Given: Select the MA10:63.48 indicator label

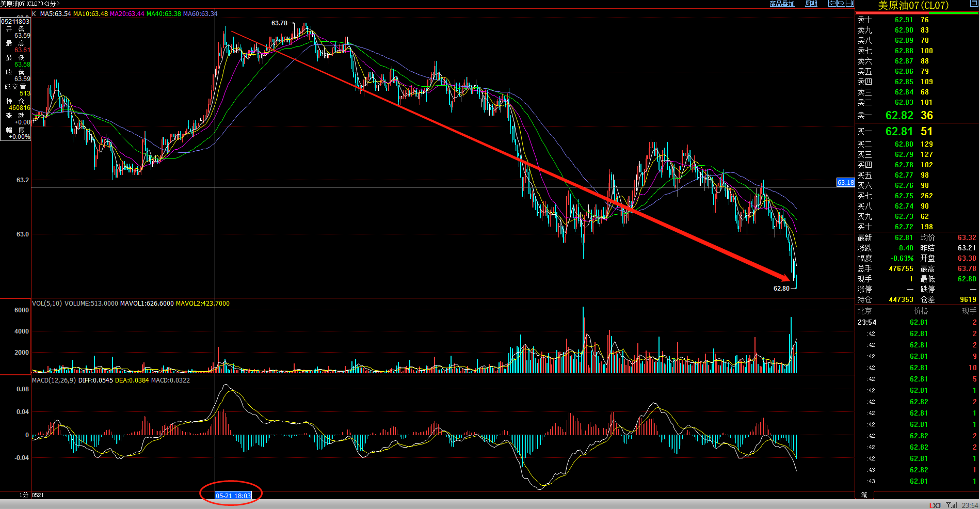Looking at the screenshot, I should (x=90, y=14).
